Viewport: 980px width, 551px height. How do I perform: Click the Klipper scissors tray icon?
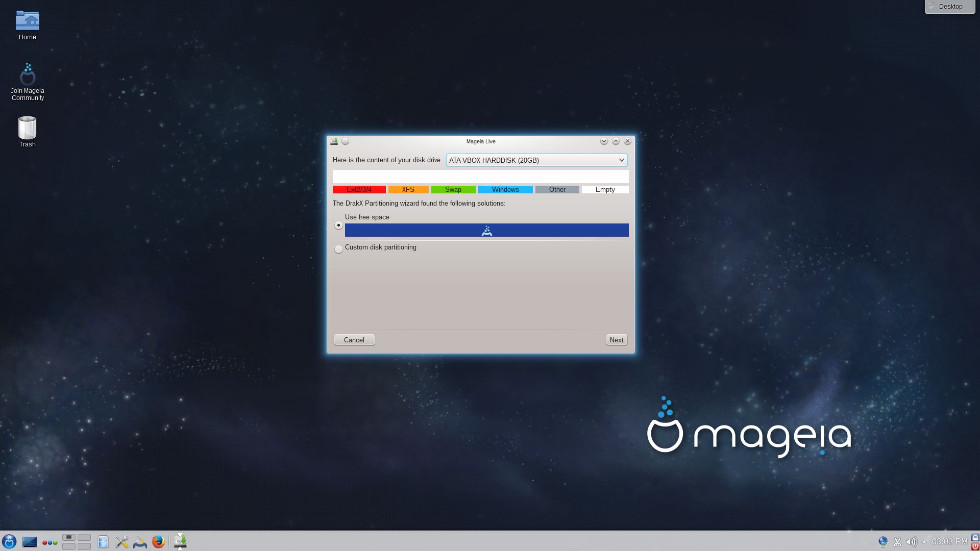click(x=897, y=542)
